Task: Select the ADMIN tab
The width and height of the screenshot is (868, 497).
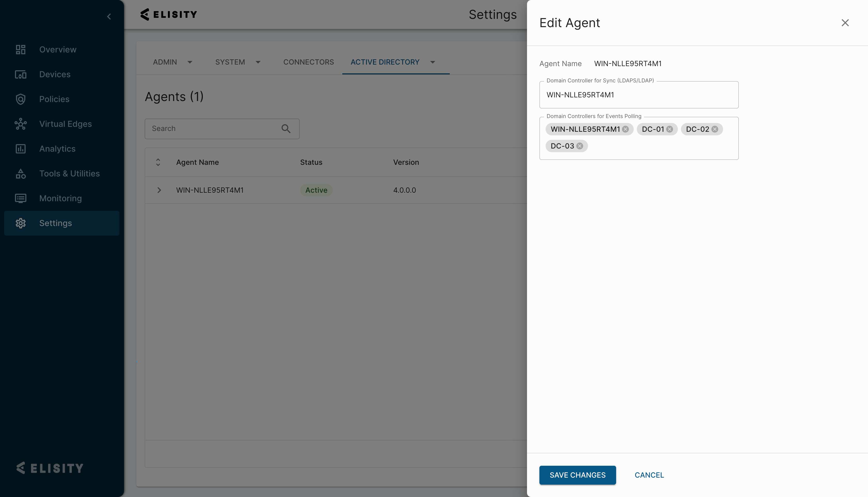Action: pos(165,62)
